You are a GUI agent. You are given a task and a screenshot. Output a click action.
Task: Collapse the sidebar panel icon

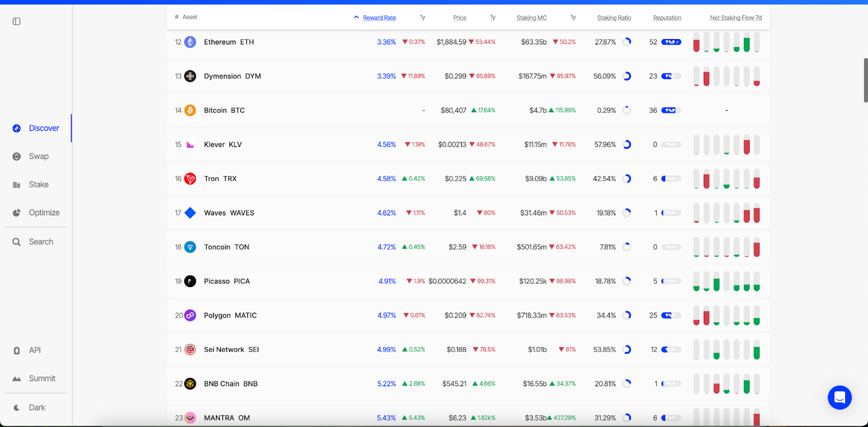tap(17, 21)
